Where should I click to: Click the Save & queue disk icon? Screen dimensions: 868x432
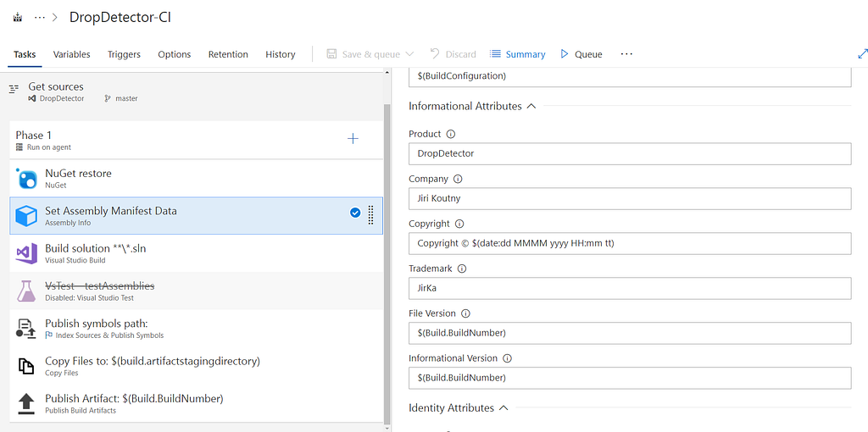331,54
